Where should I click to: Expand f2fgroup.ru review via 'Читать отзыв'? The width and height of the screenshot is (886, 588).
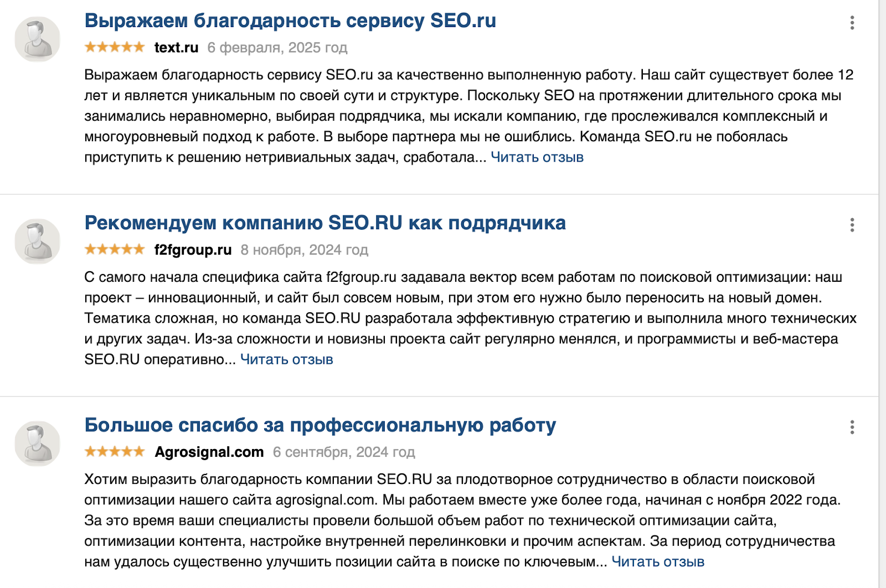(287, 359)
